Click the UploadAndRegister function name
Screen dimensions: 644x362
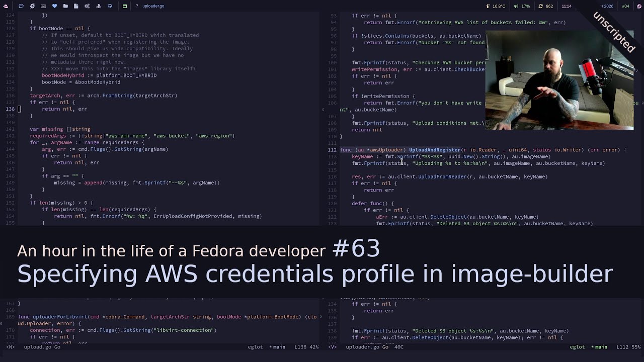(434, 150)
